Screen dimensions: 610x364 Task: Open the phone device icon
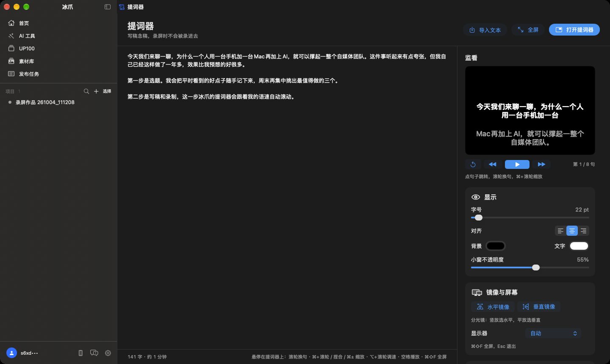coord(80,353)
